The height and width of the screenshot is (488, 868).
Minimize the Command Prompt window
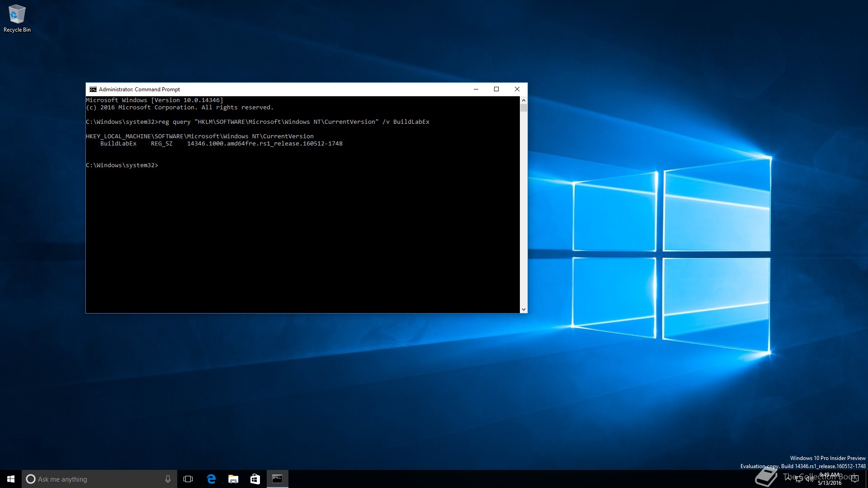[x=476, y=89]
